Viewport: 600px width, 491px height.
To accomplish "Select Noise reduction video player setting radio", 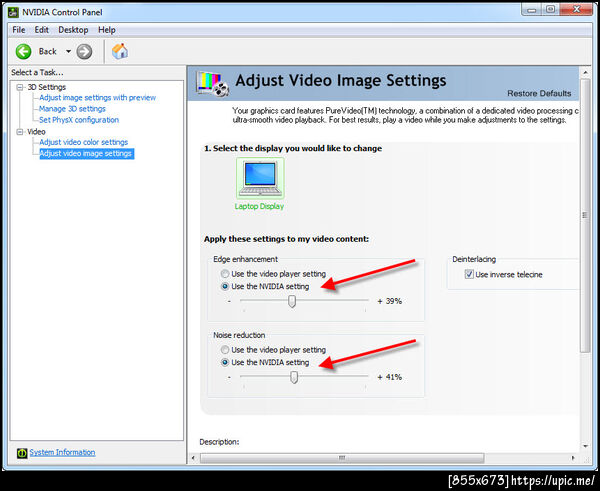I will 225,350.
